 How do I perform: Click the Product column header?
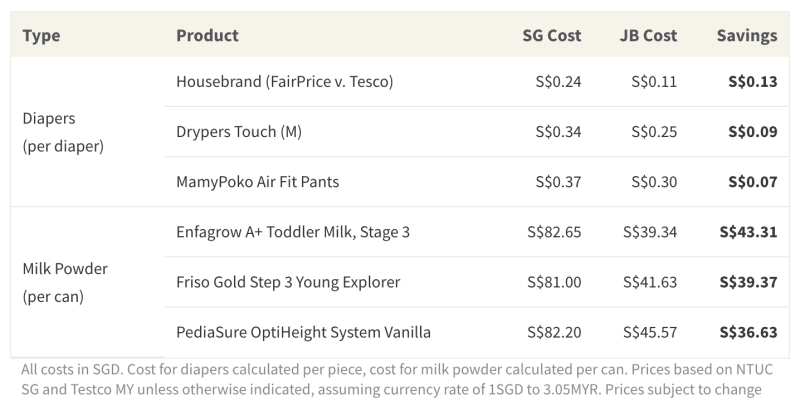pyautogui.click(x=207, y=36)
